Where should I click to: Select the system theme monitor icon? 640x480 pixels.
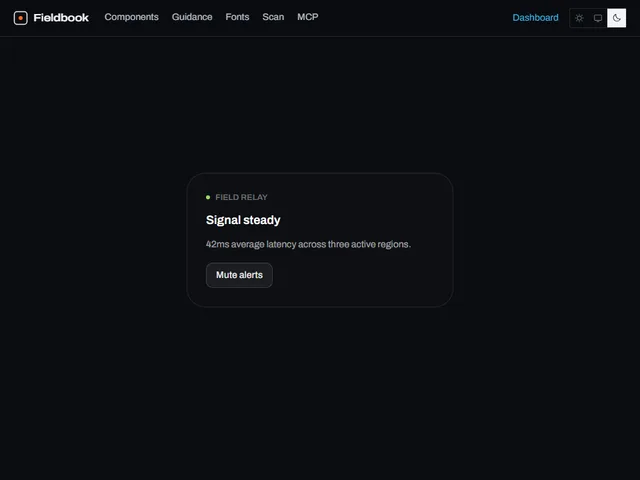pyautogui.click(x=598, y=18)
